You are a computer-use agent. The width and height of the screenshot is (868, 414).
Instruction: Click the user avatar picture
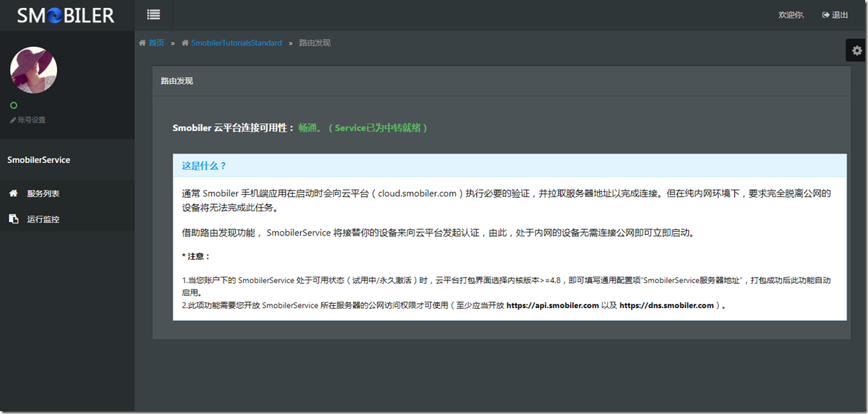point(33,70)
